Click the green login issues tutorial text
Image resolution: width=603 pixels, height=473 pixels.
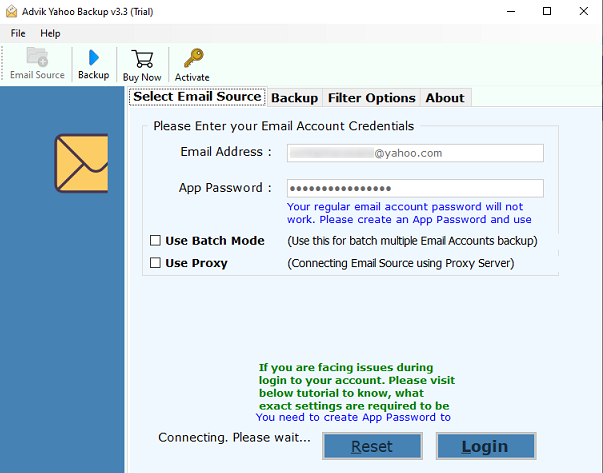[x=356, y=386]
